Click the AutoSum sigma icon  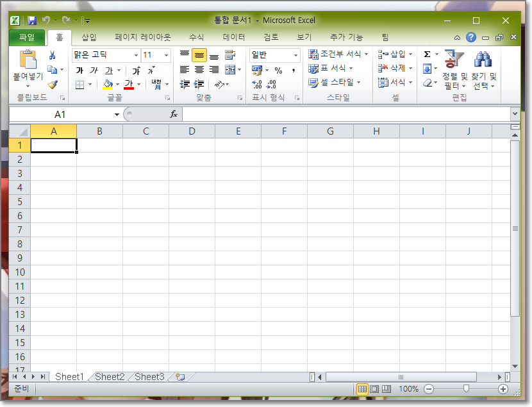point(428,54)
